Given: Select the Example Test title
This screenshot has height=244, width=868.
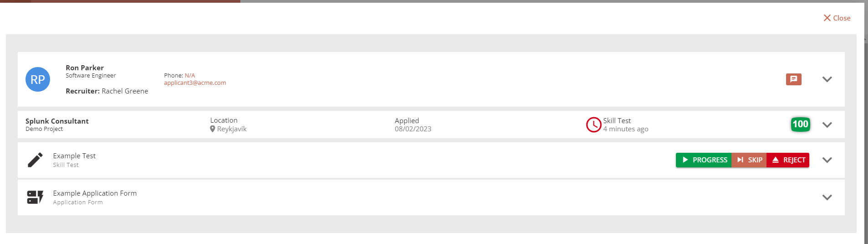Looking at the screenshot, I should click(74, 156).
